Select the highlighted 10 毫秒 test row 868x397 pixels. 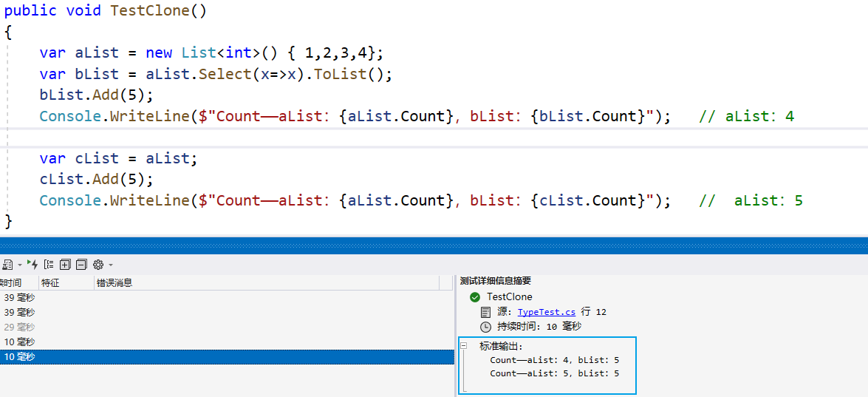click(222, 357)
